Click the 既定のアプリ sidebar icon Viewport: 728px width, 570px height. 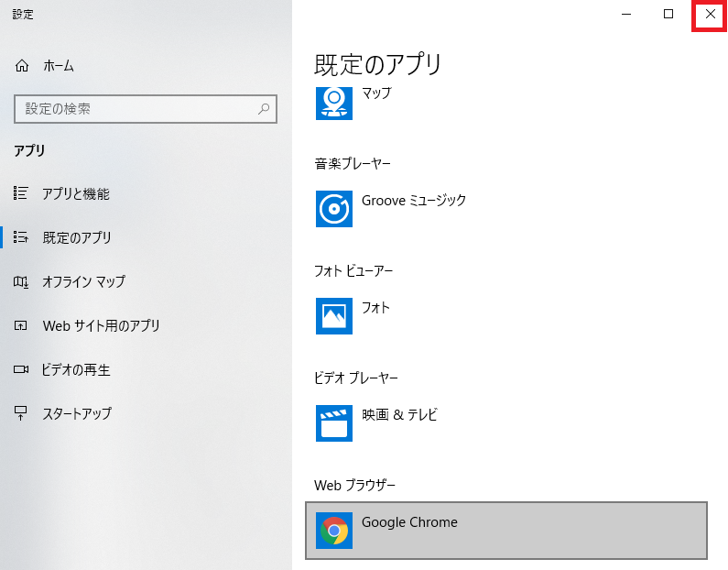(20, 237)
